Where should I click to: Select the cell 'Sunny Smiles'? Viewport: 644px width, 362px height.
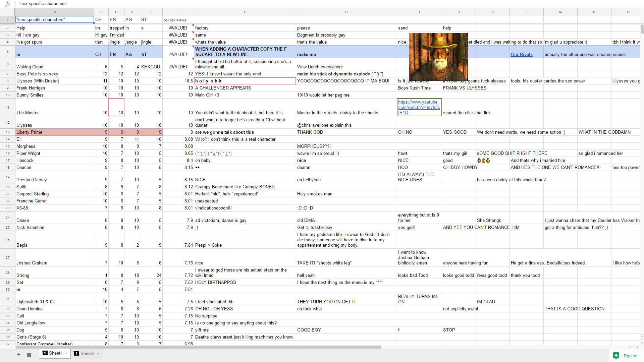55,95
